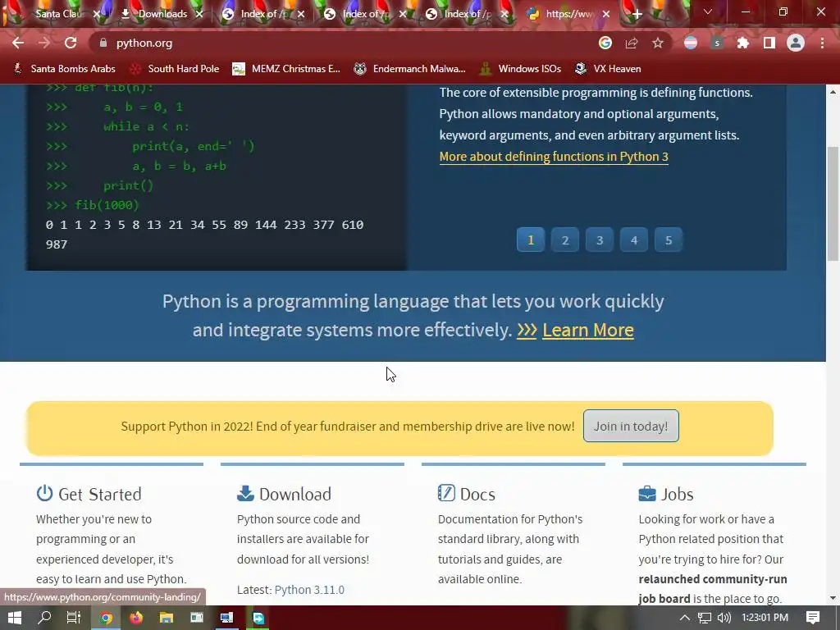The width and height of the screenshot is (840, 630).
Task: Click the striped extension icon in toolbar
Action: (x=691, y=43)
